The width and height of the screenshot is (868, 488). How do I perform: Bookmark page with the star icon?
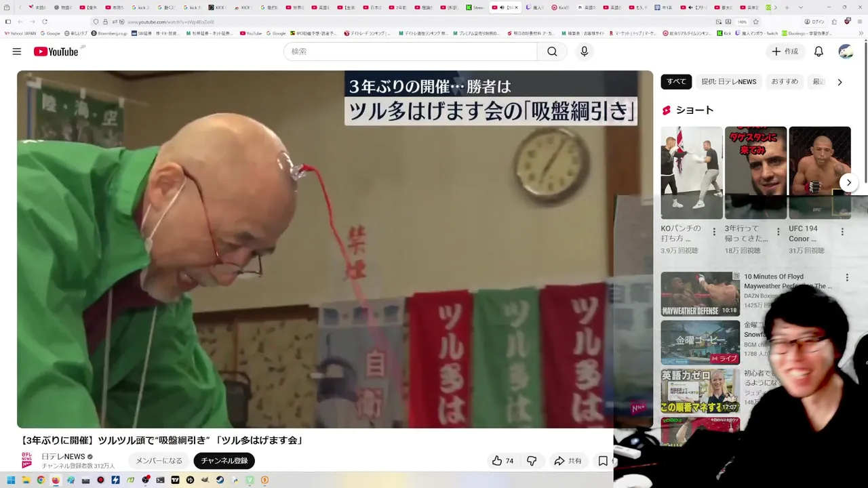[756, 22]
